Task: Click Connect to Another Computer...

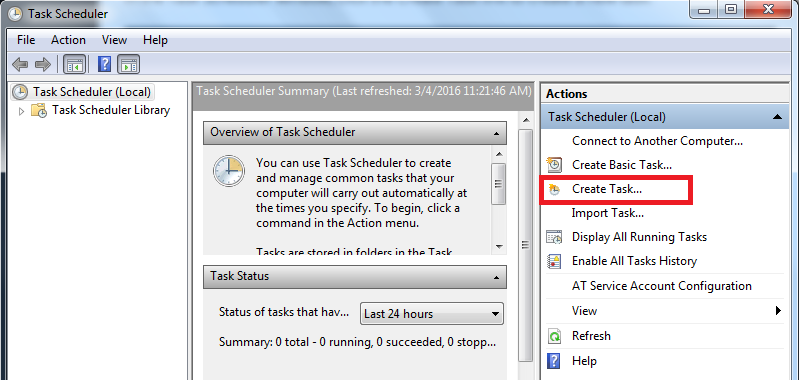Action: (657, 141)
